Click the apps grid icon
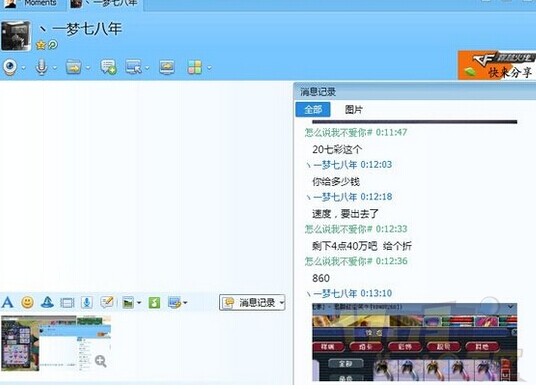536x389 pixels. (195, 67)
